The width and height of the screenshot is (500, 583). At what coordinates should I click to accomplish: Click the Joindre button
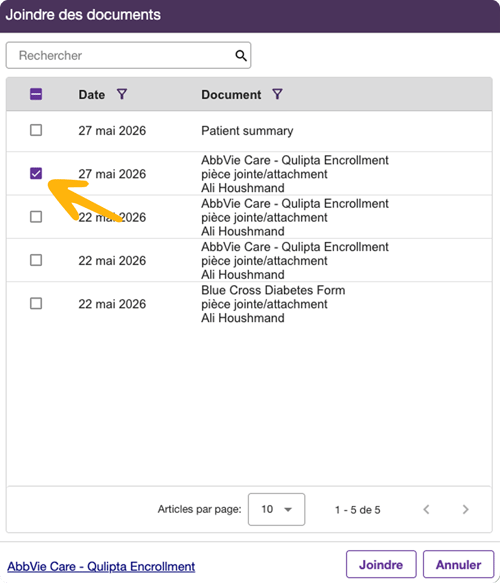tap(381, 564)
